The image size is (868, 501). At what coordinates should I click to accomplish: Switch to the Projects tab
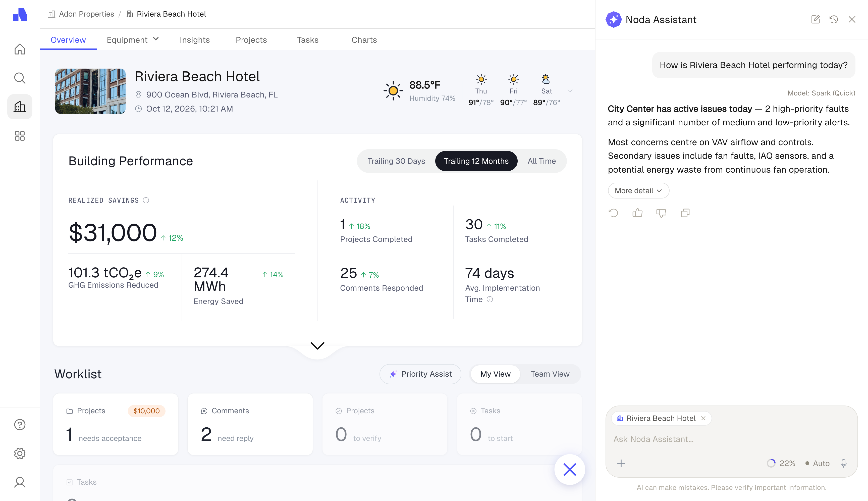(251, 40)
